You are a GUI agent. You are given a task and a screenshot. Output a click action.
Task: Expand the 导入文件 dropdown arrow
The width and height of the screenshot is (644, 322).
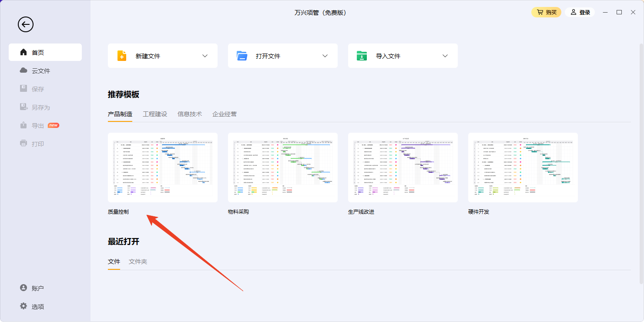point(445,56)
